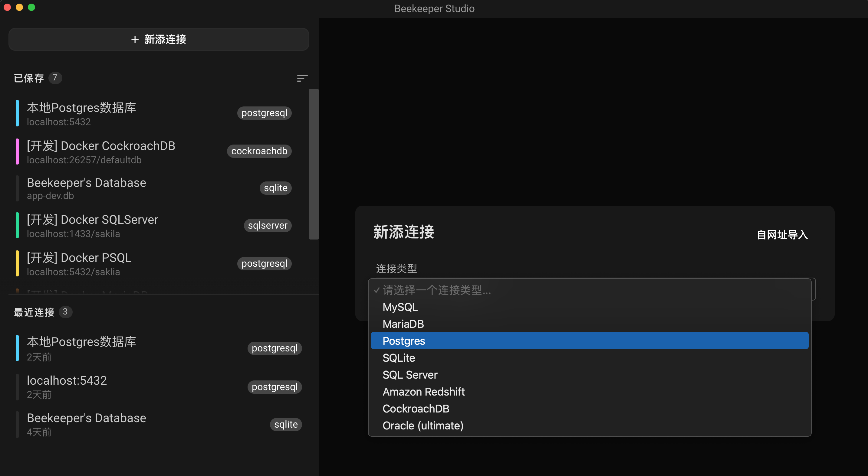Click the sort saved connections icon
The image size is (868, 476).
pyautogui.click(x=302, y=78)
